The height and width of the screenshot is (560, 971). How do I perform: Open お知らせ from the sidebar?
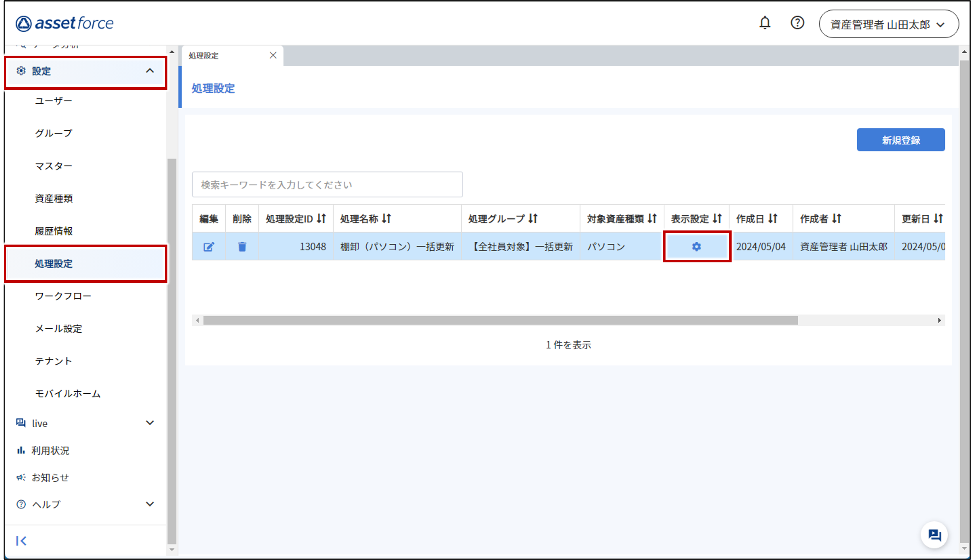click(50, 478)
